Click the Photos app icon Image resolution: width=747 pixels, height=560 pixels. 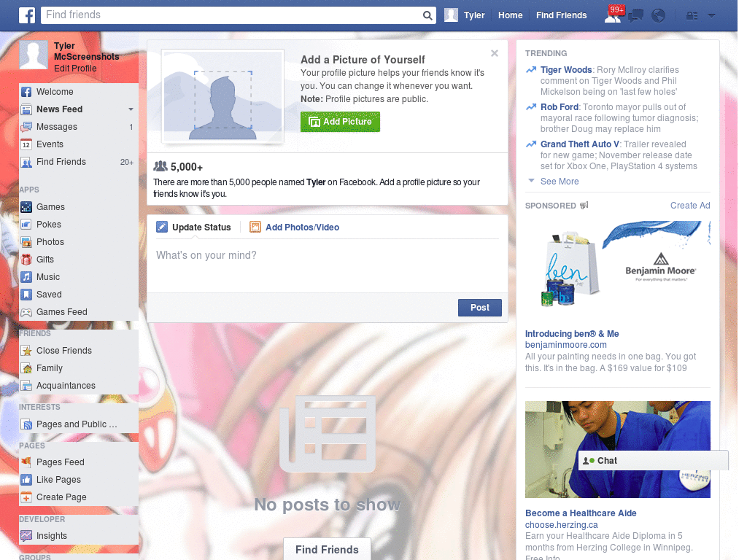[26, 242]
